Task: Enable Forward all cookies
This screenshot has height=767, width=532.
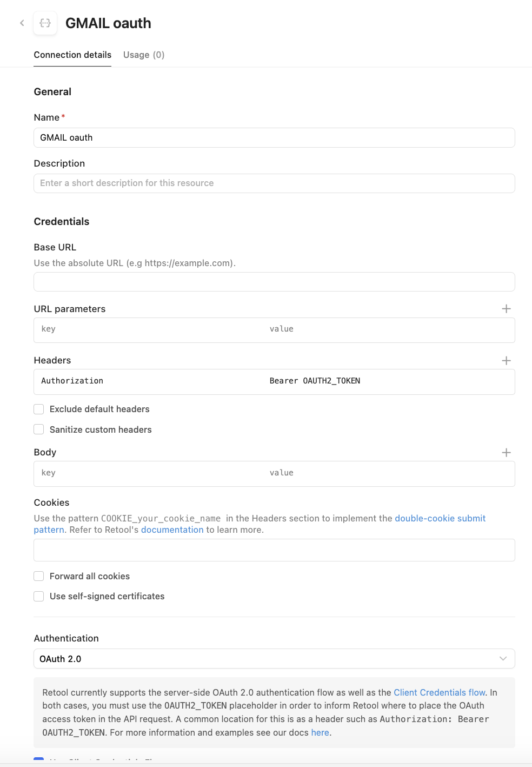Action: point(38,576)
